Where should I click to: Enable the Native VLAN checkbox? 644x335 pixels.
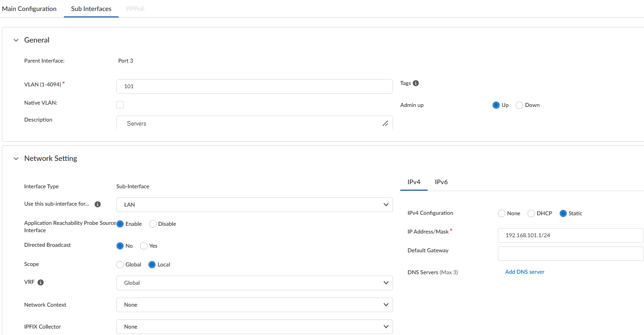point(120,105)
